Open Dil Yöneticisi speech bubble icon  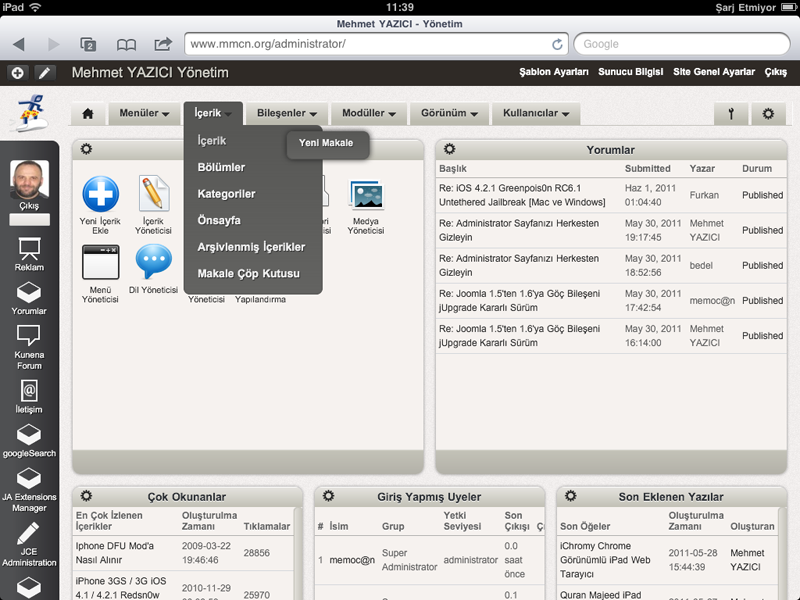pos(154,261)
